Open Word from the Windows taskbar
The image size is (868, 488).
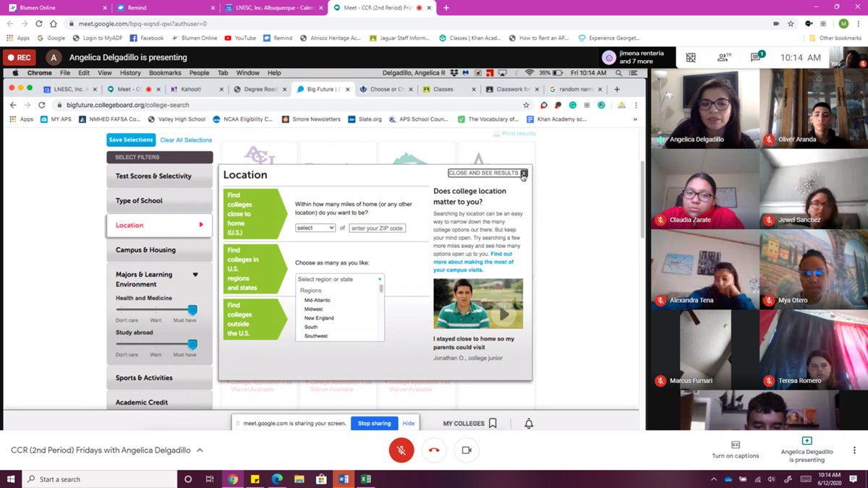344,479
